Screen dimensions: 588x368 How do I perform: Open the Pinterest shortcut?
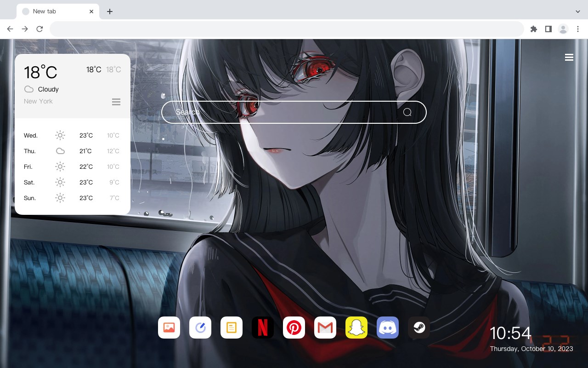(294, 328)
